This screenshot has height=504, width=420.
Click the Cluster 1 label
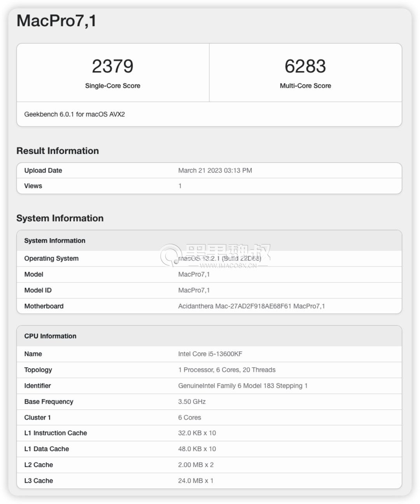37,418
